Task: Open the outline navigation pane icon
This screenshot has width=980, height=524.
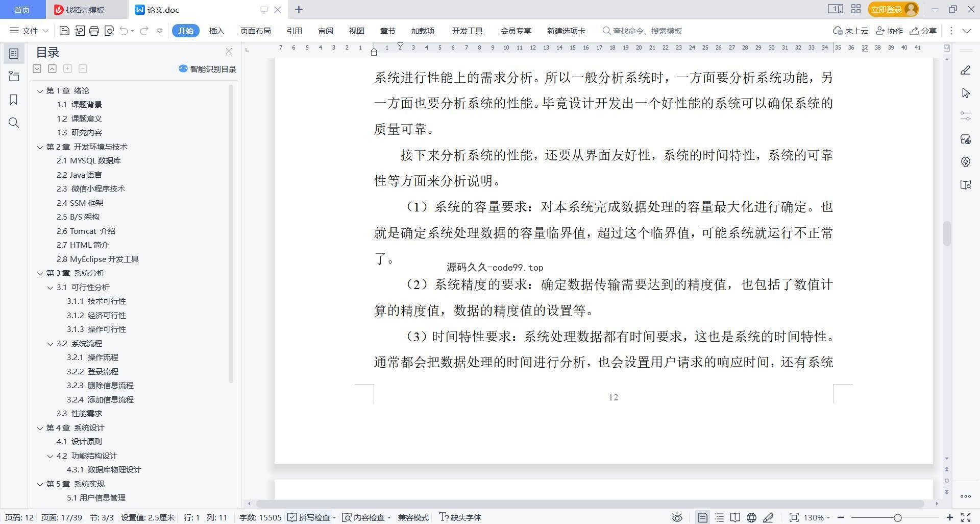Action: point(14,54)
